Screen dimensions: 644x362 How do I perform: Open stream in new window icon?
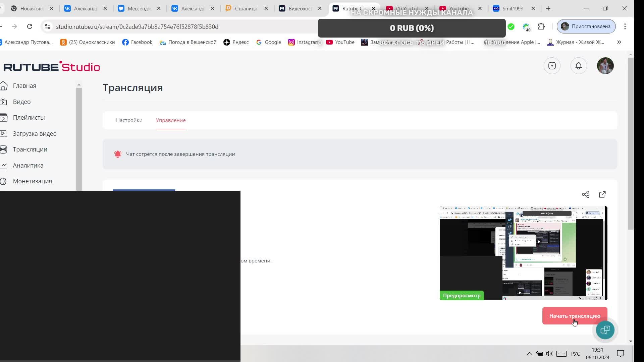(602, 194)
